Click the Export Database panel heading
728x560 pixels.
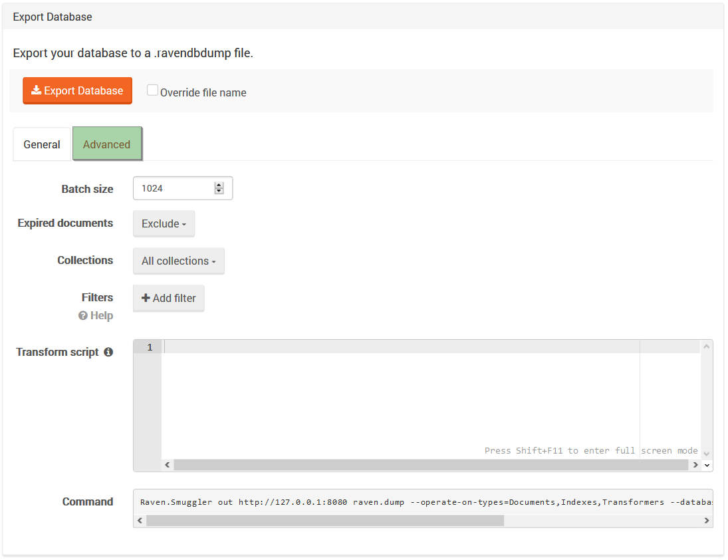pos(53,17)
